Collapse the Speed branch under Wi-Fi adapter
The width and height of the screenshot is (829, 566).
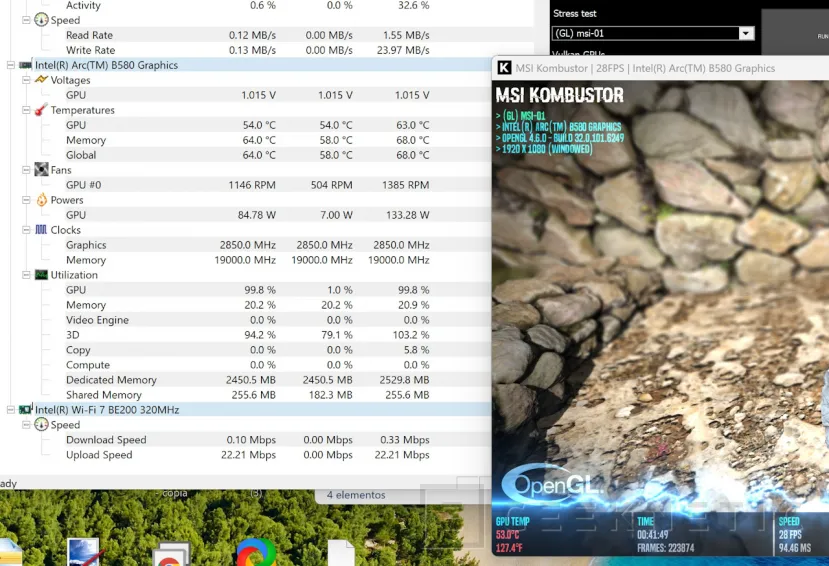click(26, 425)
